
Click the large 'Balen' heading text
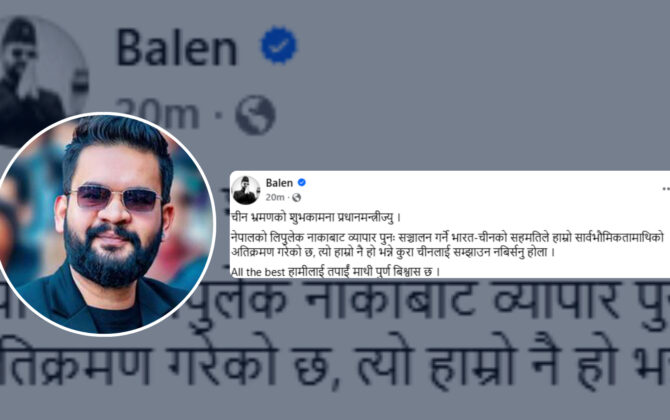(176, 47)
